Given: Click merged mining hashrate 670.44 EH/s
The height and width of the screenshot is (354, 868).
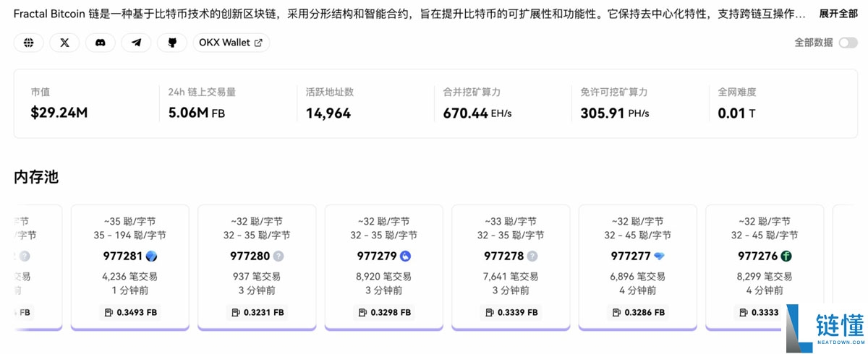Looking at the screenshot, I should point(477,113).
